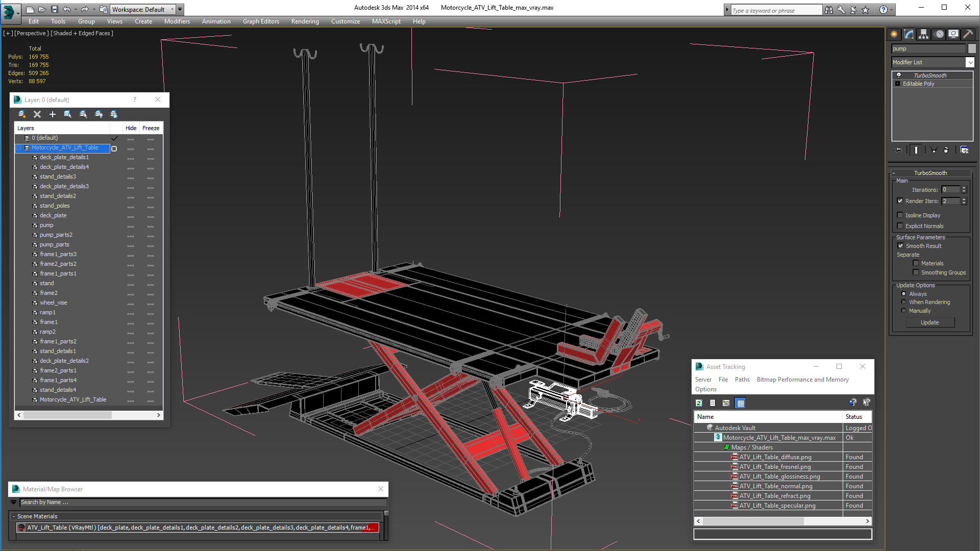Click Configure Modifier Sets icon
Screen dimensions: 980x551
click(x=964, y=150)
